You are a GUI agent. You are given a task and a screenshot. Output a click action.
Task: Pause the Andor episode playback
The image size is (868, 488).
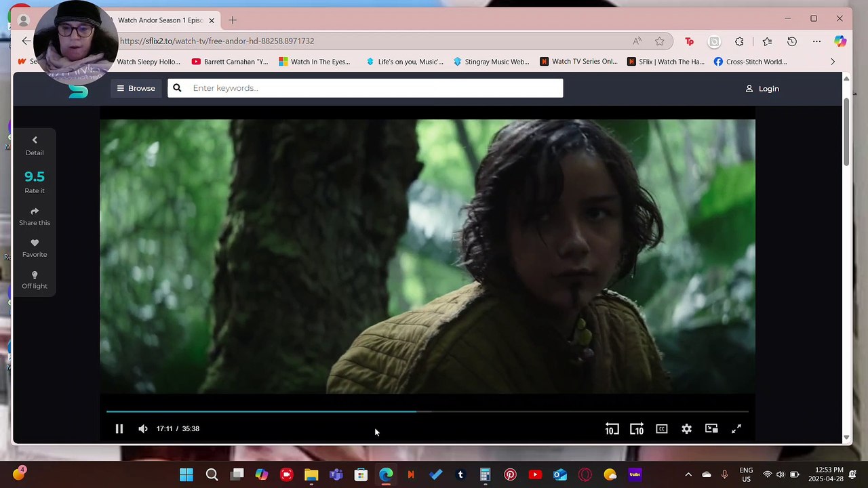119,428
